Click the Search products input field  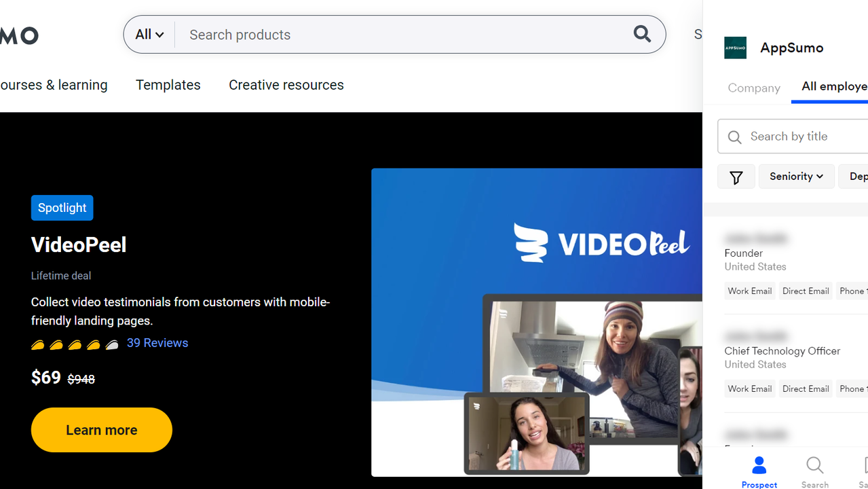point(400,35)
